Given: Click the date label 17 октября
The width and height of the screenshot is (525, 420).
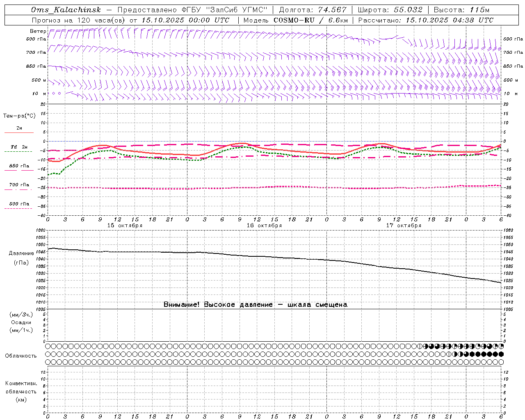Looking at the screenshot, I should click(x=404, y=226).
